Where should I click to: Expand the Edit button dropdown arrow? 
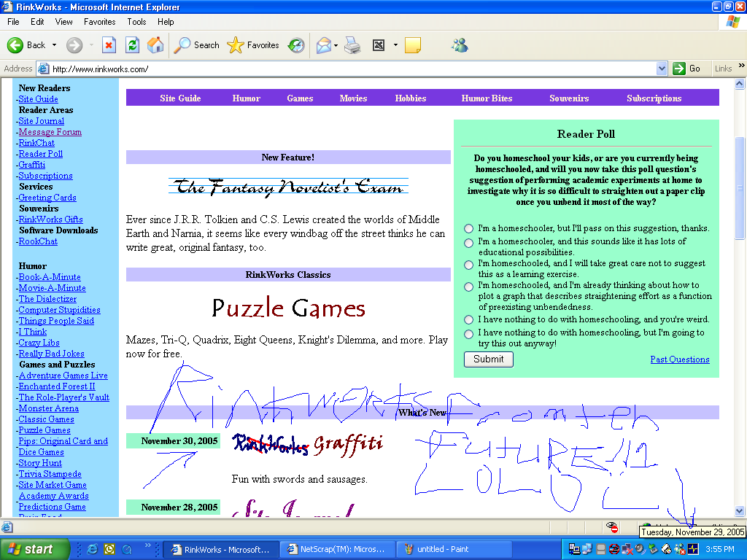[395, 45]
